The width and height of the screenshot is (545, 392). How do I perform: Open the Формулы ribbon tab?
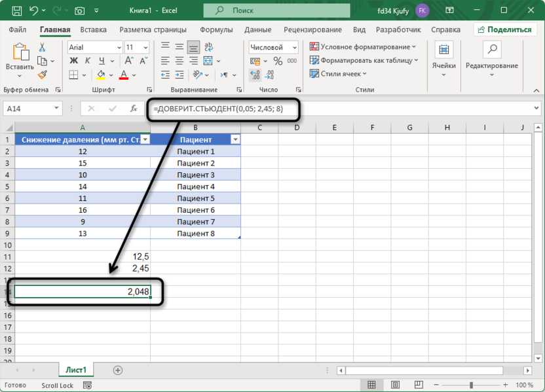point(216,30)
